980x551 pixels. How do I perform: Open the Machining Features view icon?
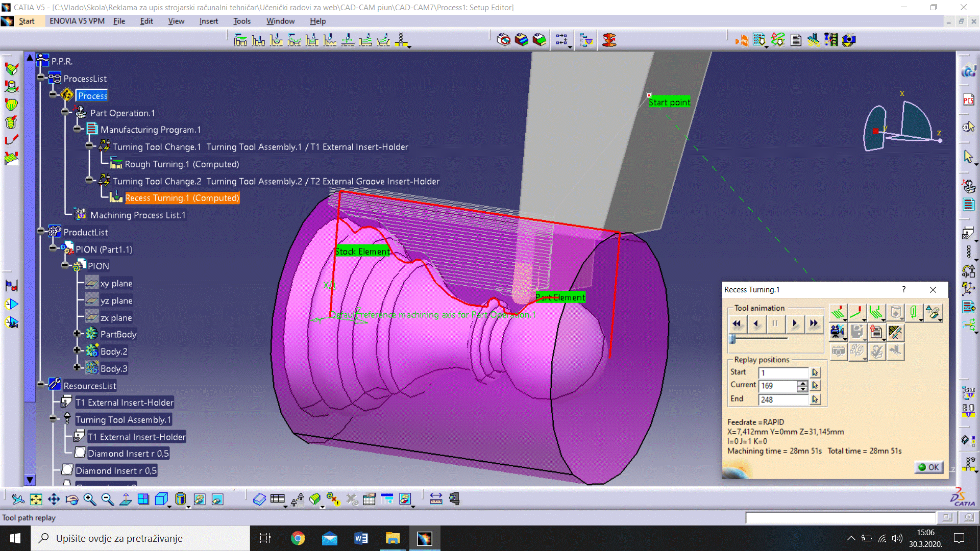tap(586, 40)
